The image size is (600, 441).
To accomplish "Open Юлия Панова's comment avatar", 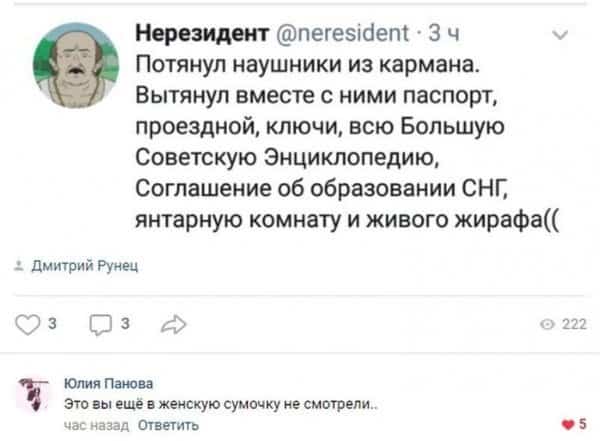I will (x=34, y=394).
